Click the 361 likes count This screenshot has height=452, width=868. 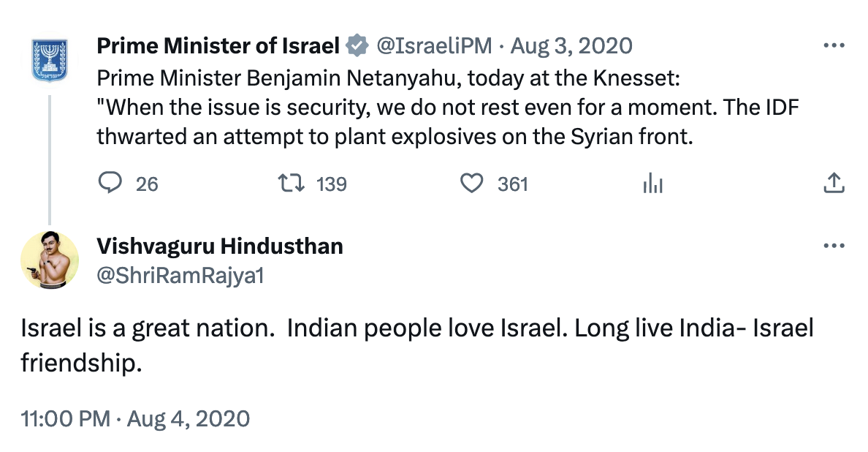(x=512, y=184)
